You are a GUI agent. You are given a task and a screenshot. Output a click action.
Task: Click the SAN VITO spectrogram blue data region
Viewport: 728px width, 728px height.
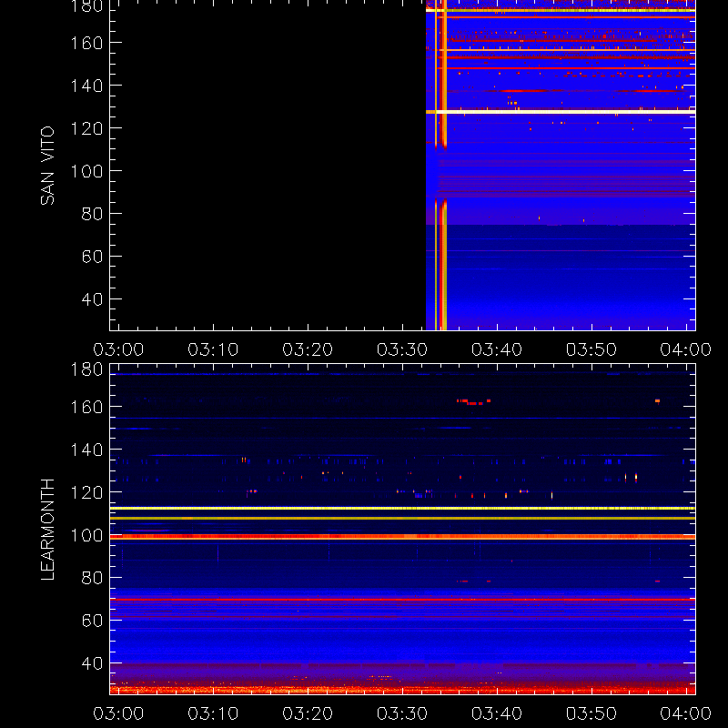coord(561,166)
